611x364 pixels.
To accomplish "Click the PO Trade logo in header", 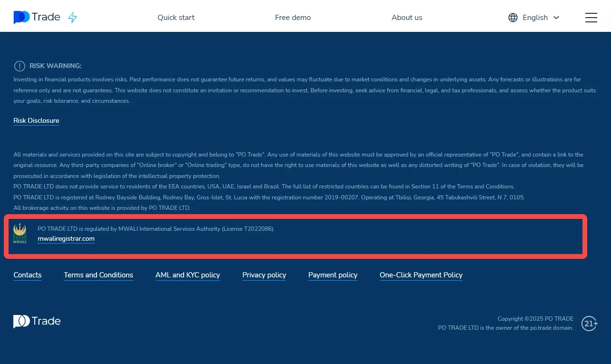I will point(37,18).
